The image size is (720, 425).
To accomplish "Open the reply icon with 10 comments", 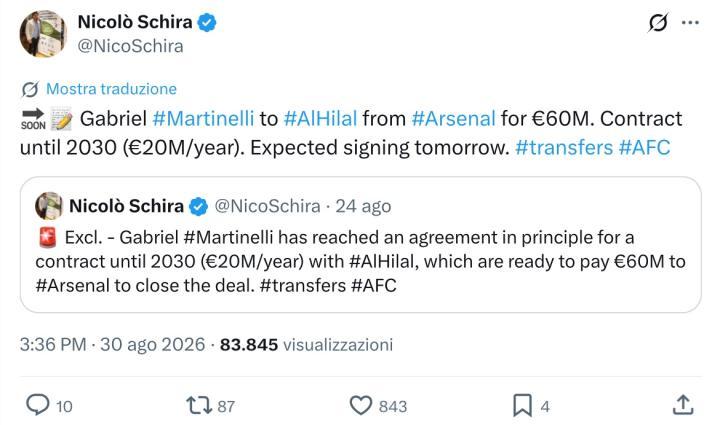I will [38, 405].
